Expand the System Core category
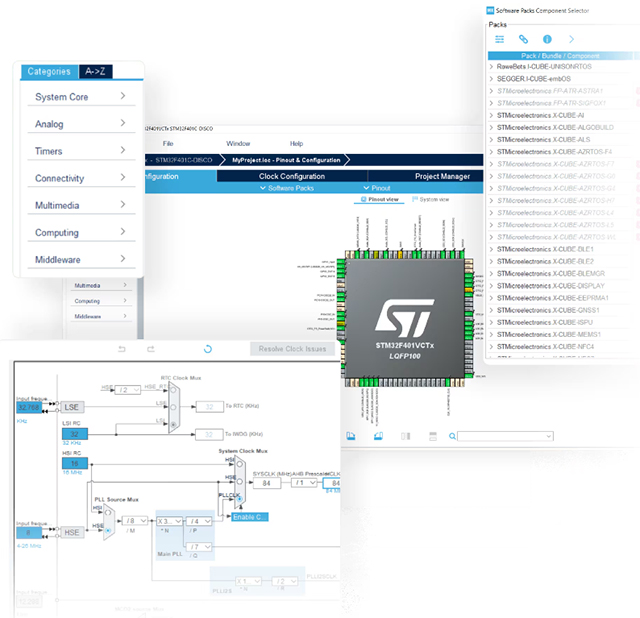The height and width of the screenshot is (618, 640). [x=81, y=97]
